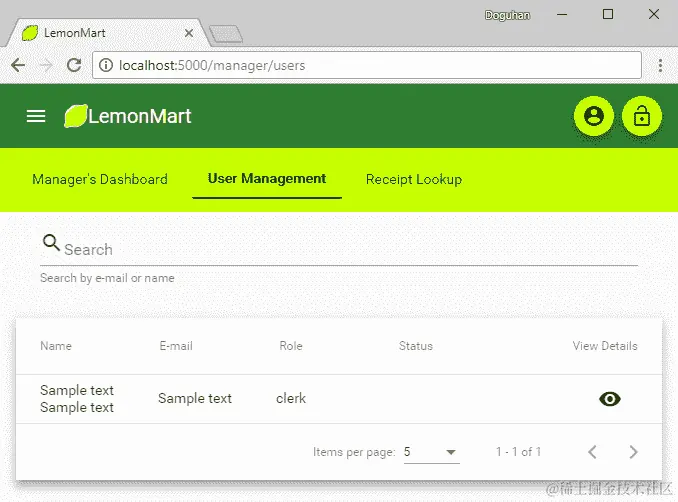Go to the next page arrow
This screenshot has width=678, height=502.
[x=633, y=452]
